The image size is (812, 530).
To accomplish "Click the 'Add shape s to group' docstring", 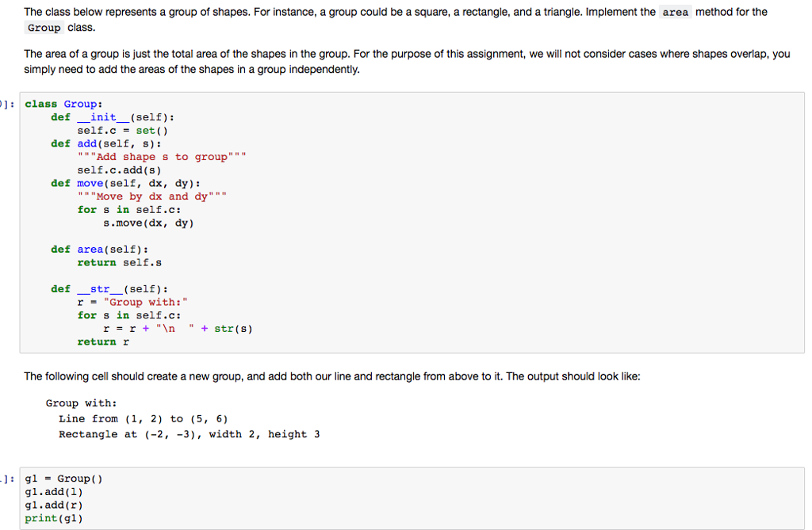I will click(x=161, y=157).
